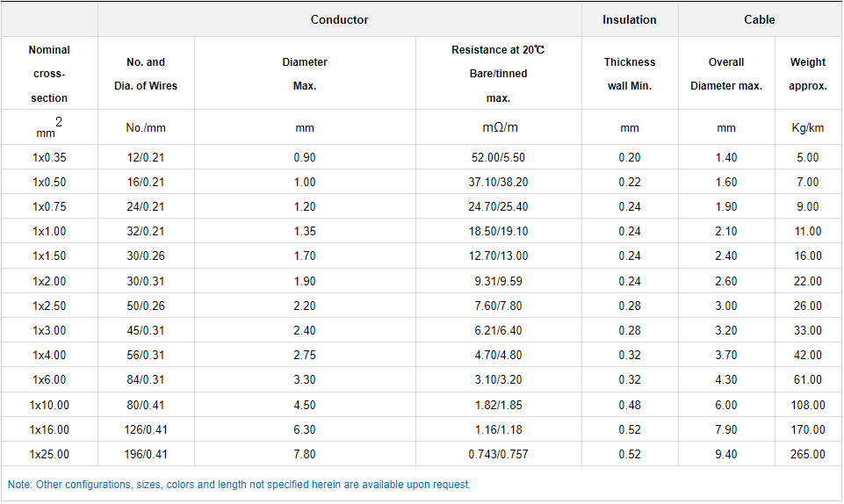This screenshot has height=504, width=844.
Task: Select the Overall Diameter max. header
Action: point(725,74)
